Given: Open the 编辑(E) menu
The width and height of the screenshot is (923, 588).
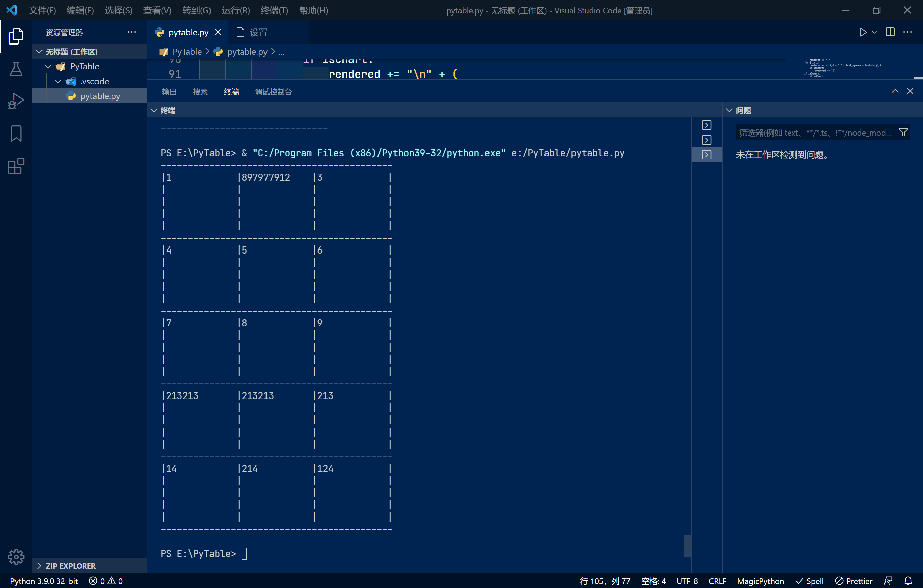Looking at the screenshot, I should click(80, 10).
